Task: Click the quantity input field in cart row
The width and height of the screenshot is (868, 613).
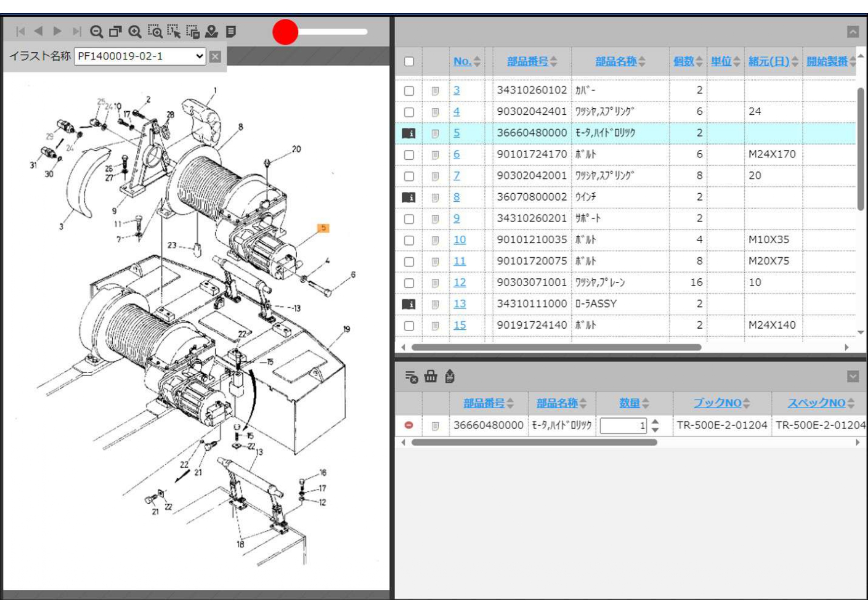Action: (x=623, y=426)
